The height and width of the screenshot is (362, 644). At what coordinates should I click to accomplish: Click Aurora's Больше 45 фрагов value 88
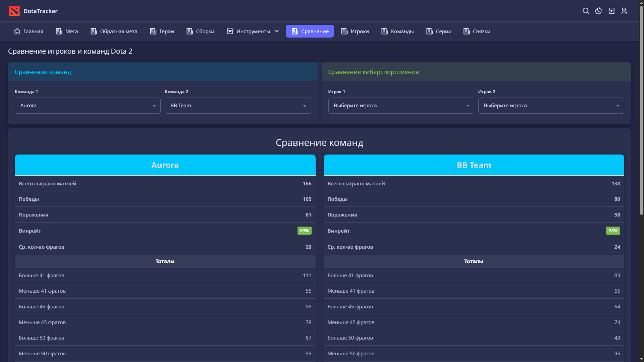(309, 307)
